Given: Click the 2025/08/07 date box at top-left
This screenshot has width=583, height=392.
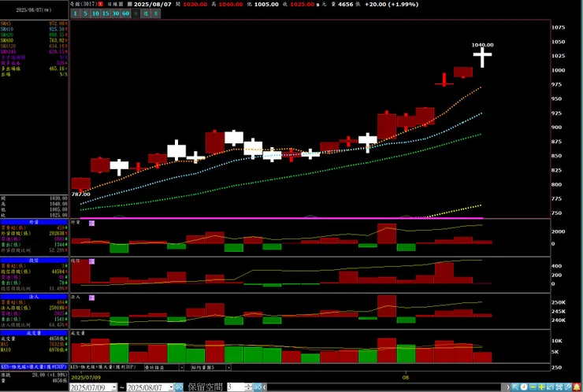Looking at the screenshot, I should [x=34, y=10].
